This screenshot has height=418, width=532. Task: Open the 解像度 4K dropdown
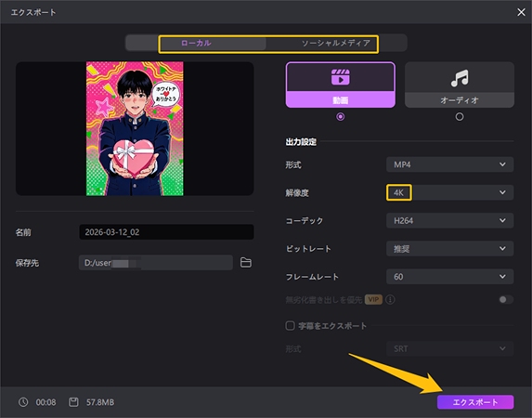pos(450,192)
